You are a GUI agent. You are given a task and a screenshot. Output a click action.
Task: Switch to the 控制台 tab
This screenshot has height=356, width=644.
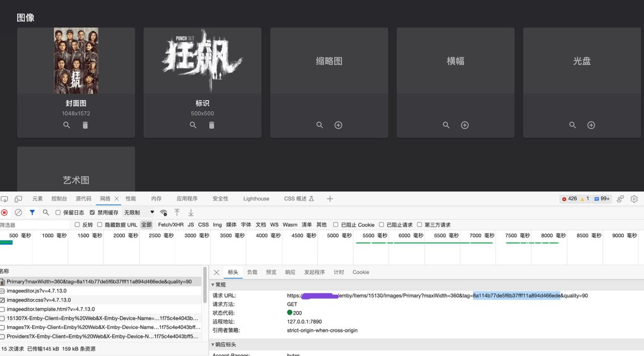[59, 199]
